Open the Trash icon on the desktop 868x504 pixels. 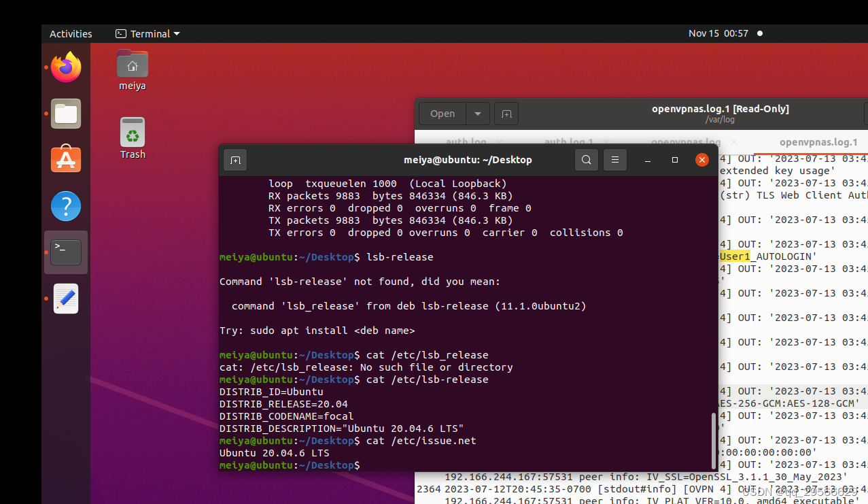coord(133,138)
